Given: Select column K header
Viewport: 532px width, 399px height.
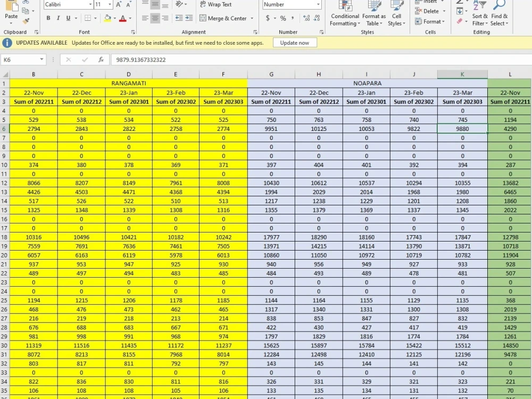Looking at the screenshot, I should click(x=462, y=74).
